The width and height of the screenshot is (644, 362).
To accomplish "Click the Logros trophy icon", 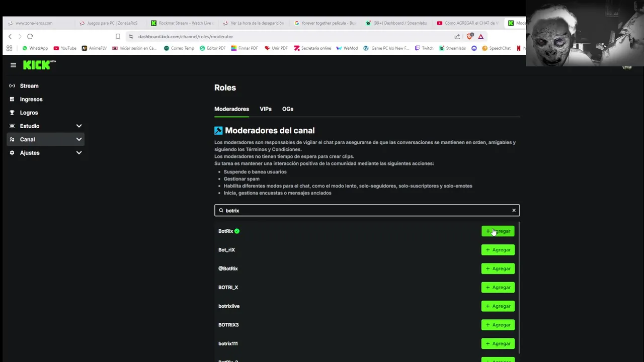I will point(12,113).
